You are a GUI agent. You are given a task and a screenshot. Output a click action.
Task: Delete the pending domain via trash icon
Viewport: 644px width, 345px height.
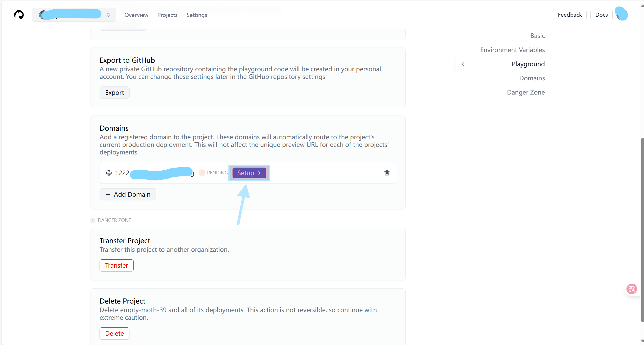[387, 173]
